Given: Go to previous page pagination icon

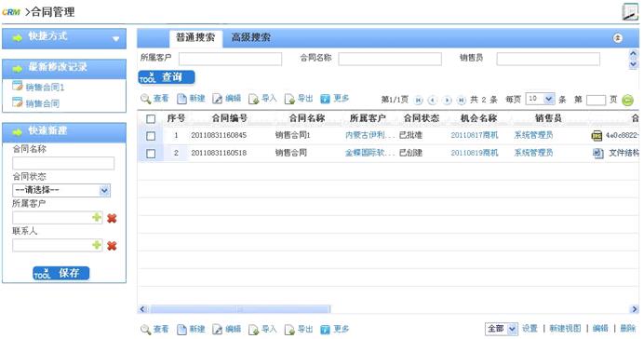Looking at the screenshot, I should [432, 100].
